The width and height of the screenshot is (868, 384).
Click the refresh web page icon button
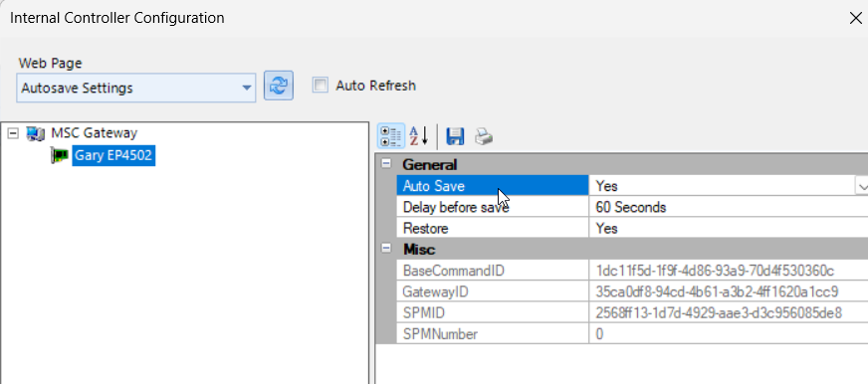[x=279, y=86]
